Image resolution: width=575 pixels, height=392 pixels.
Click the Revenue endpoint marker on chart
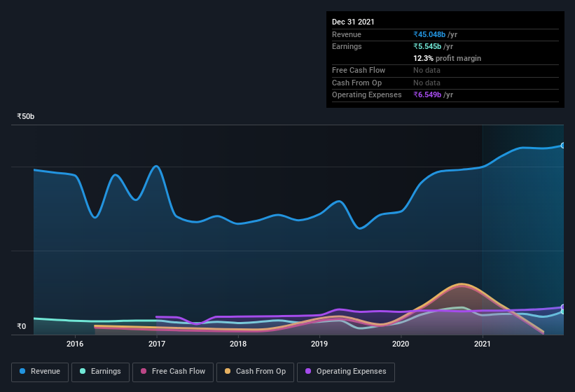coord(563,146)
